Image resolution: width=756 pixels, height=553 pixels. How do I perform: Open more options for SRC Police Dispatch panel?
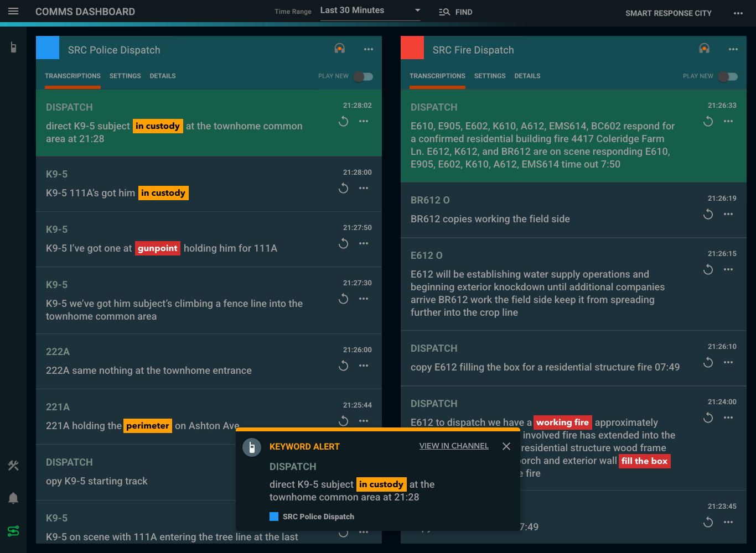coord(369,49)
